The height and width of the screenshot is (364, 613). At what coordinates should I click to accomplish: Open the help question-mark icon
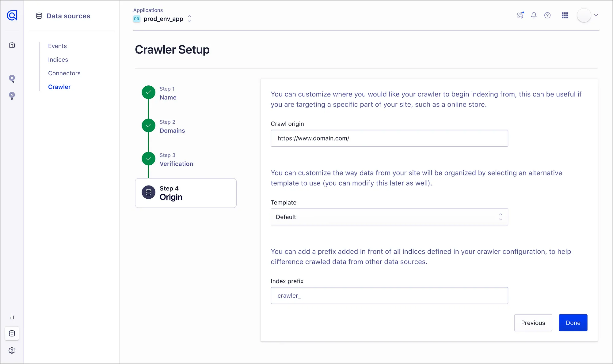click(x=548, y=15)
